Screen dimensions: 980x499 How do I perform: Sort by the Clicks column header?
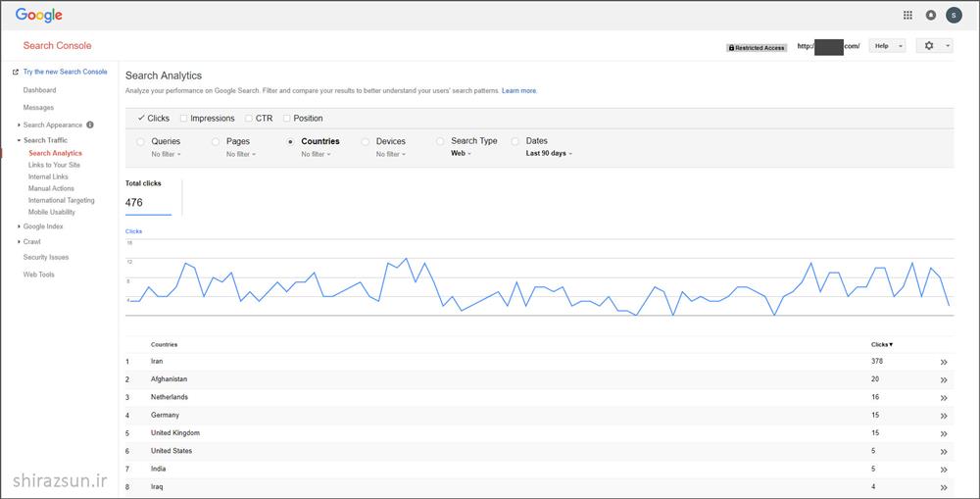pos(882,344)
